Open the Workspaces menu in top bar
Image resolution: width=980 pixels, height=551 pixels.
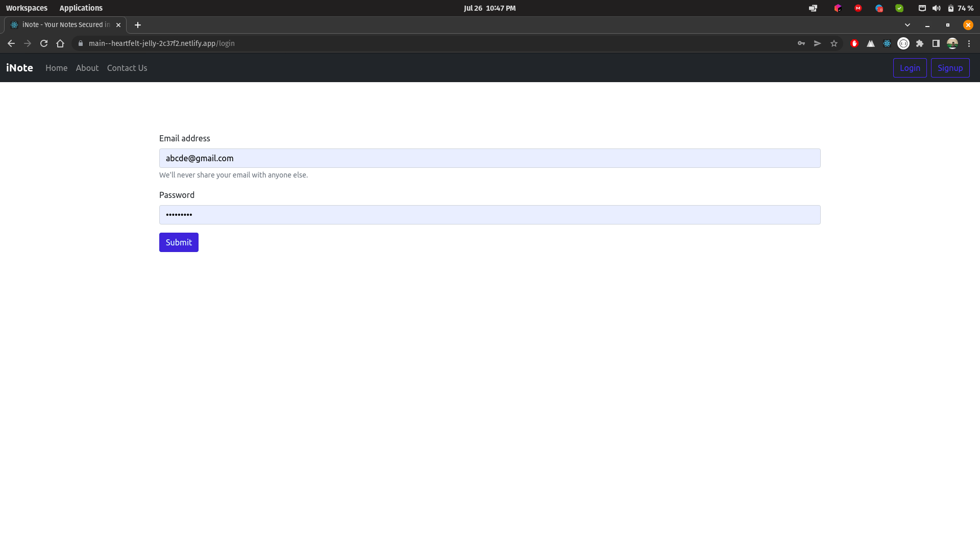point(27,8)
